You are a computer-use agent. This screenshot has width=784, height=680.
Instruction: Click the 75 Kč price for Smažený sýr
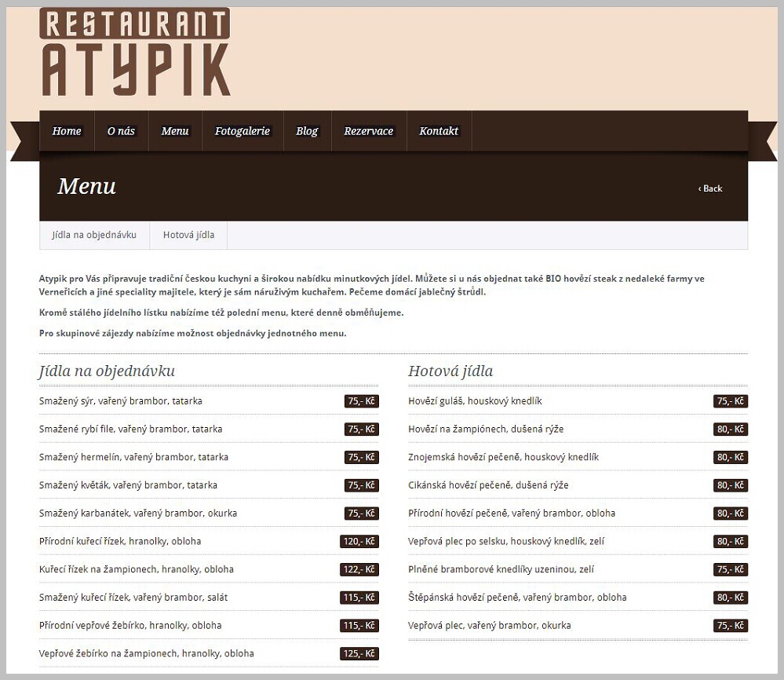tap(361, 401)
